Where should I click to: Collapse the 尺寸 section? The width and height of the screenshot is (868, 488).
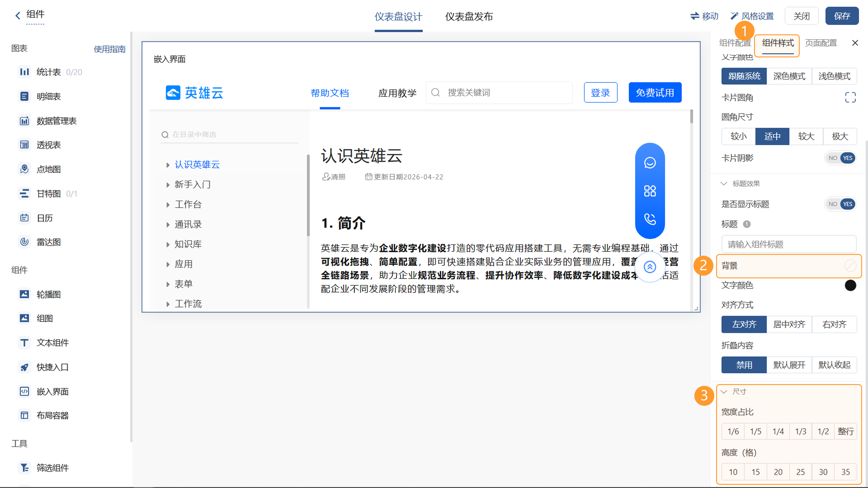tap(724, 392)
